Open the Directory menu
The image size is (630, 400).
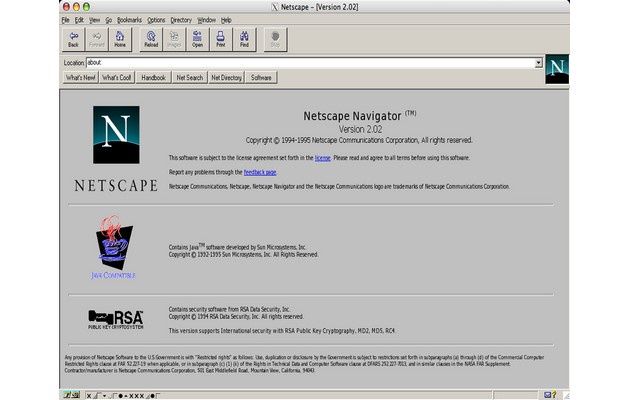(181, 20)
